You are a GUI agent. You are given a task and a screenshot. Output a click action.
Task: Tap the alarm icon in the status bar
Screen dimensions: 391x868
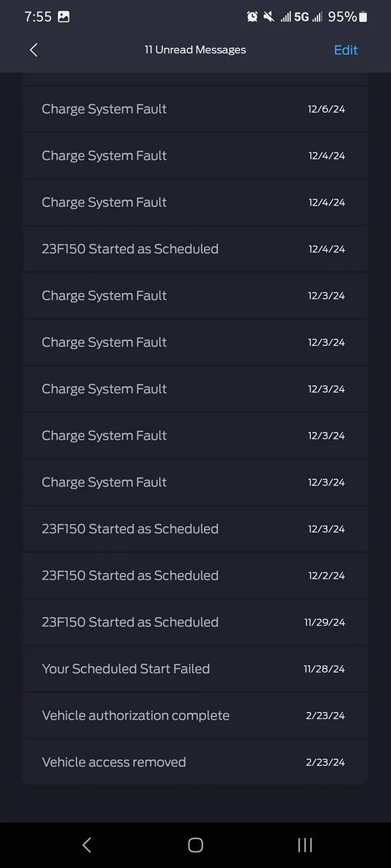pos(251,17)
